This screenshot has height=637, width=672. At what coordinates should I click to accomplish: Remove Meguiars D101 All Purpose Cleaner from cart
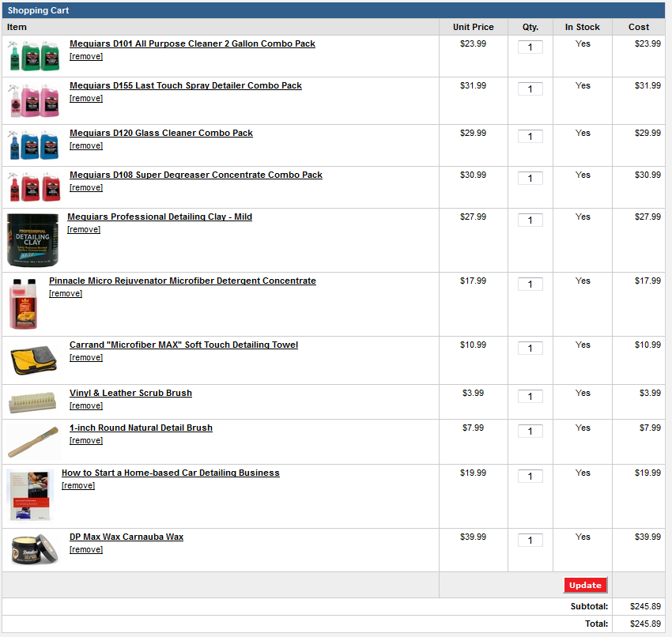[x=86, y=57]
